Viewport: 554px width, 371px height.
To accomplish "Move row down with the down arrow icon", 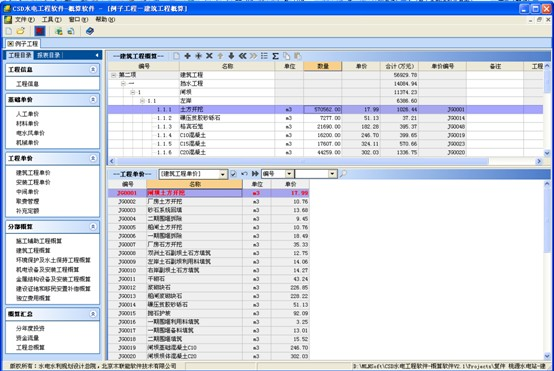I will (231, 56).
